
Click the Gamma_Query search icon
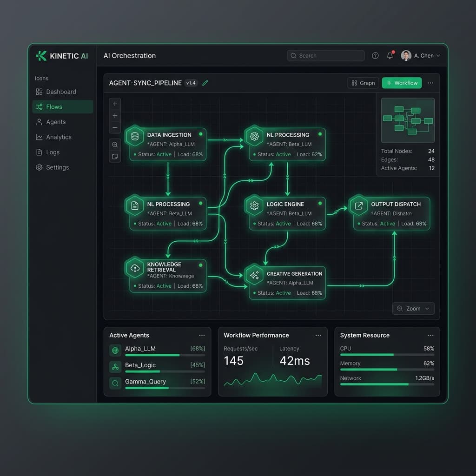[x=115, y=383]
